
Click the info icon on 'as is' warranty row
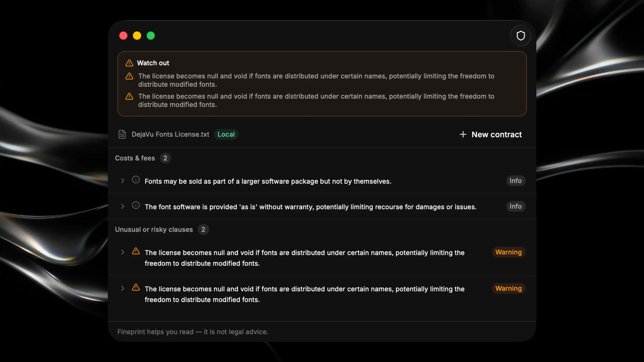point(136,205)
